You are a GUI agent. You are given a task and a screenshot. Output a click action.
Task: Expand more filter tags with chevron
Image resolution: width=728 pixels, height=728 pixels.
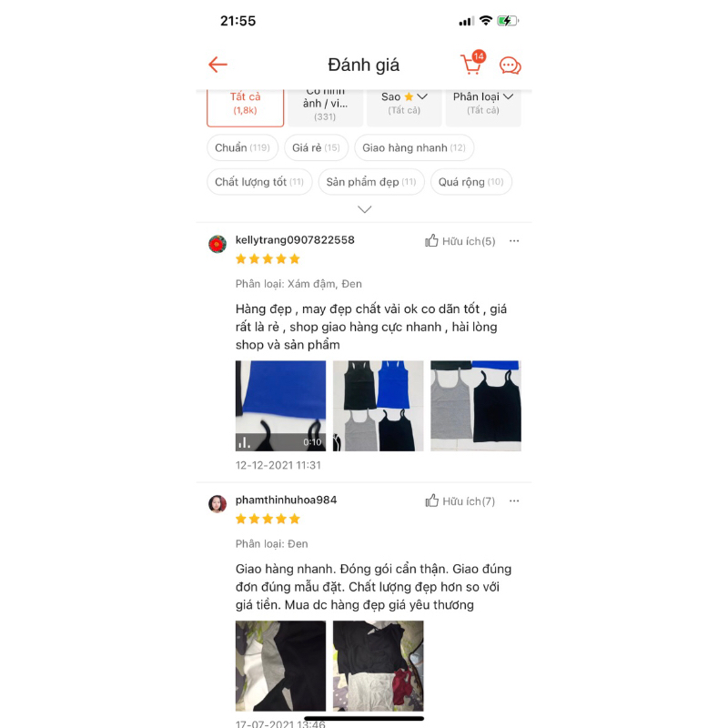point(365,209)
